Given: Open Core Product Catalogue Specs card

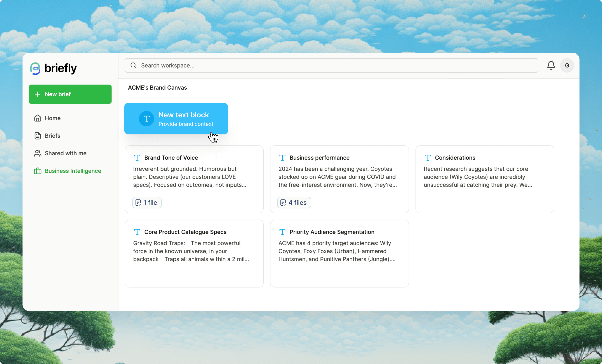Looking at the screenshot, I should coord(194,253).
